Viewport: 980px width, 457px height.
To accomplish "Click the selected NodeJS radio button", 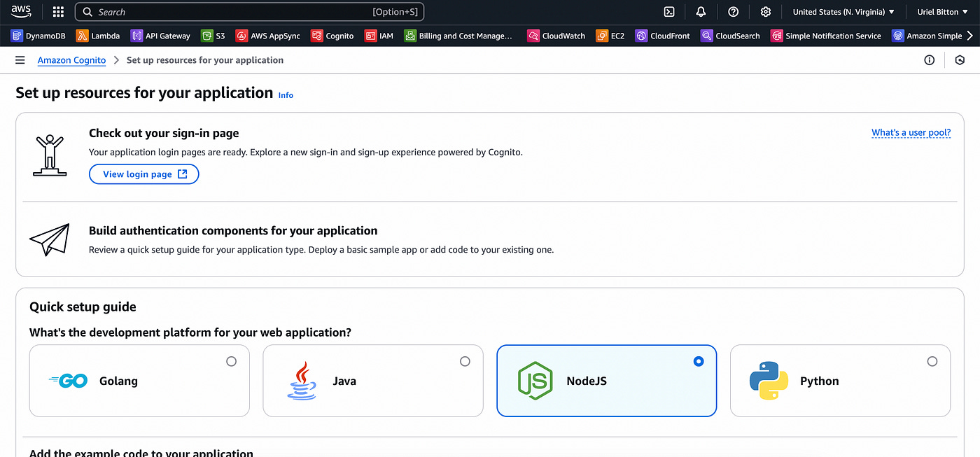I will [x=699, y=361].
